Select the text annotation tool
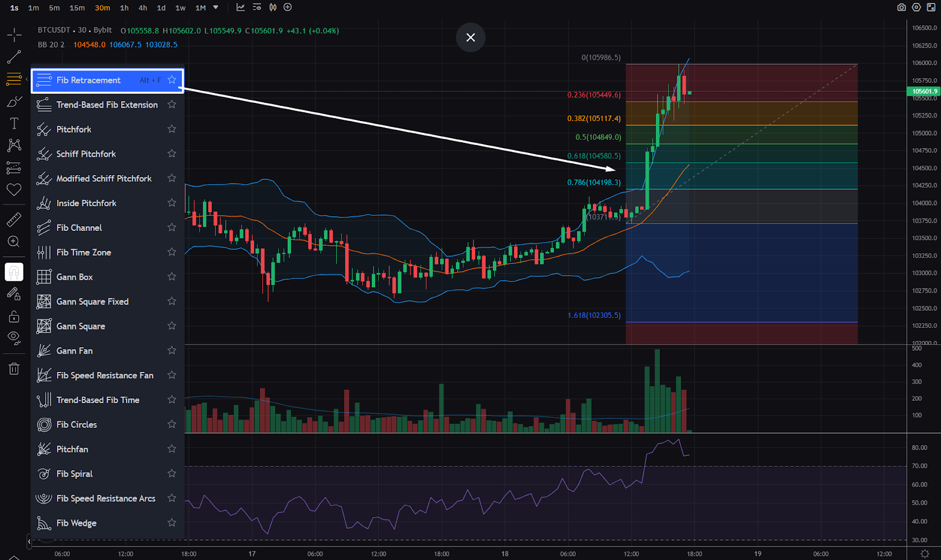The image size is (941, 560). click(x=14, y=123)
